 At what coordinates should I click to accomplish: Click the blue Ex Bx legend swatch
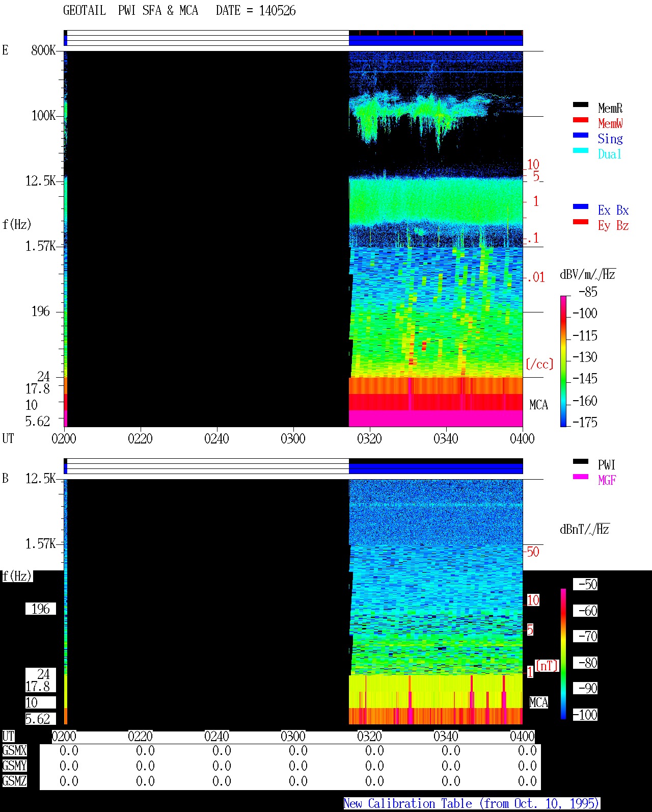coord(581,207)
